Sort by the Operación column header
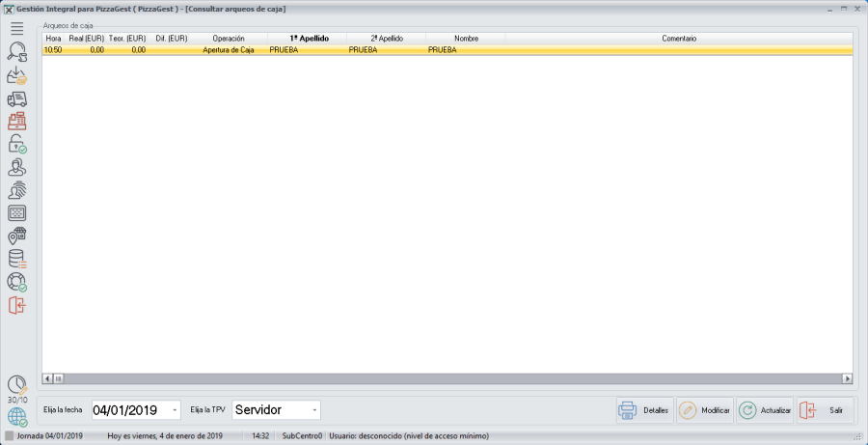Viewport: 868px width, 445px height. coord(228,39)
